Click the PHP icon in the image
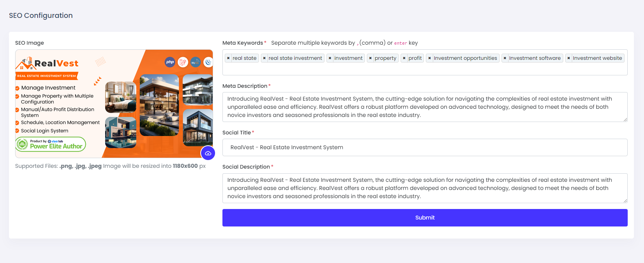The image size is (644, 263). tap(170, 62)
